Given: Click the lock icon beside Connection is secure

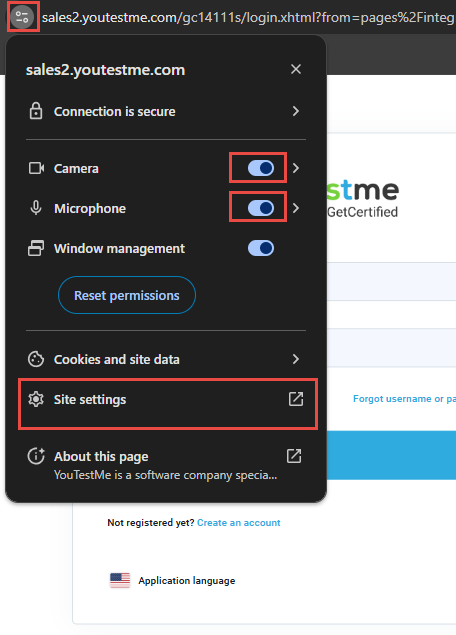Looking at the screenshot, I should [36, 111].
